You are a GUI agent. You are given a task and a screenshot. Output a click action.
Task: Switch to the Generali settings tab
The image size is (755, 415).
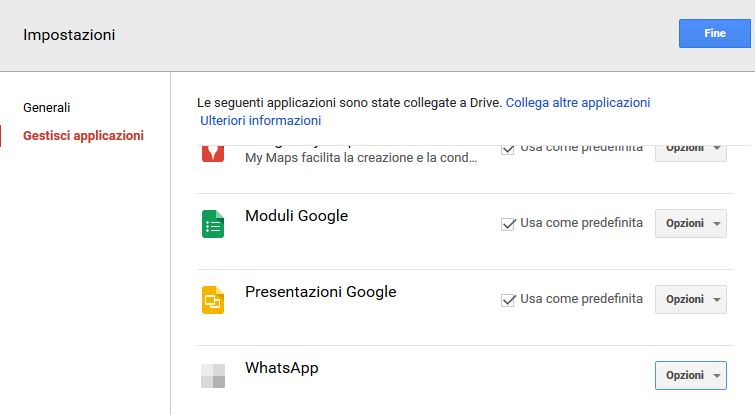[47, 107]
